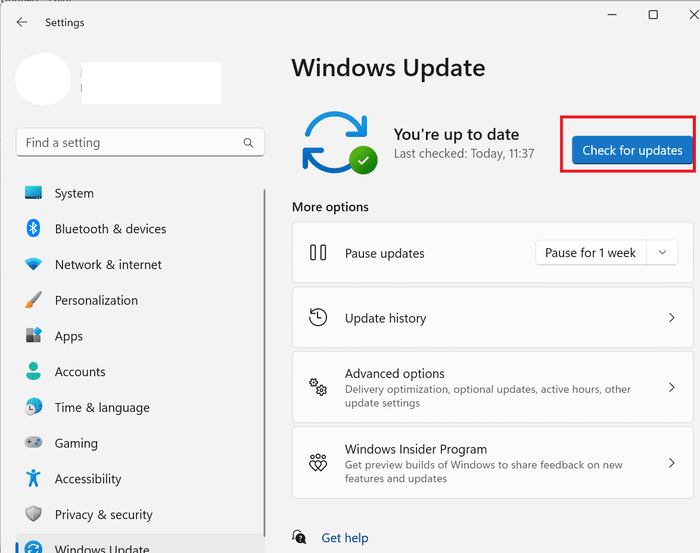Click the Bluetooth icon in sidebar

tap(33, 229)
